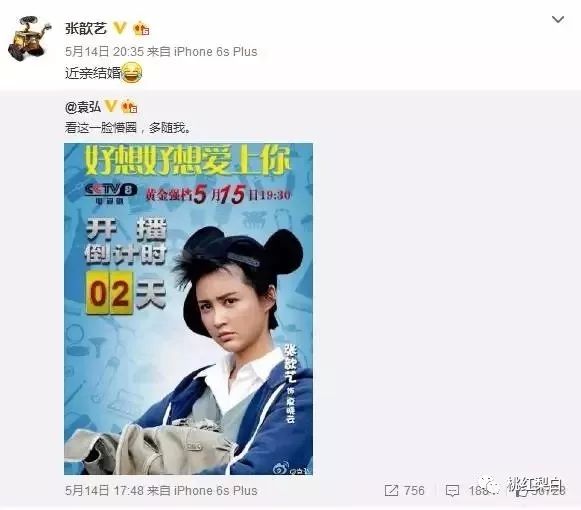Click the gold V badge beside 袁弘

(111, 106)
